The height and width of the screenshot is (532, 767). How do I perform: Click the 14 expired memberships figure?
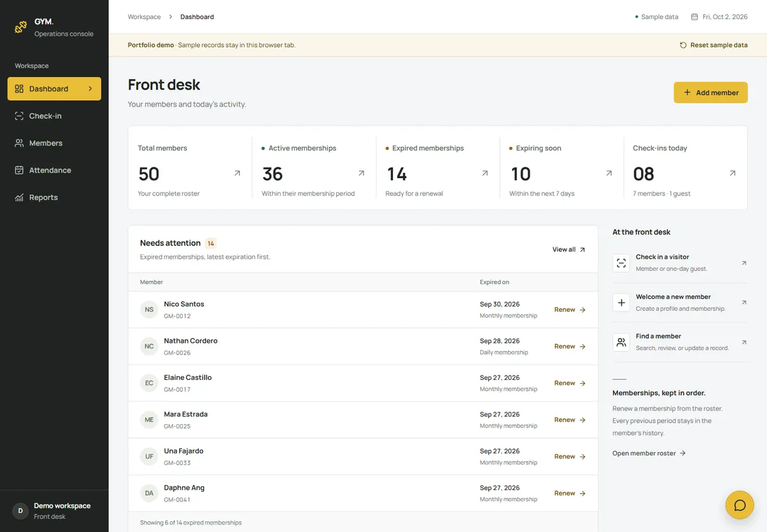(397, 174)
